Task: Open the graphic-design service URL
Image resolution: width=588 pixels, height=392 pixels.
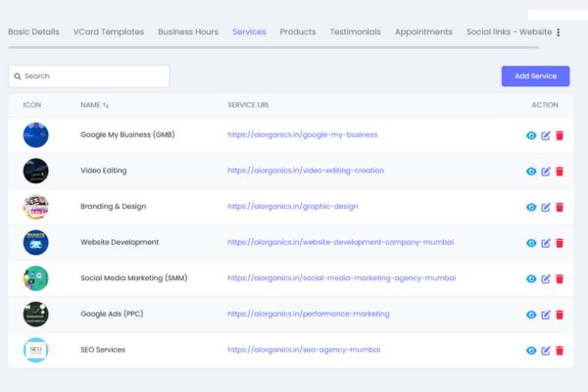Action: coord(292,207)
